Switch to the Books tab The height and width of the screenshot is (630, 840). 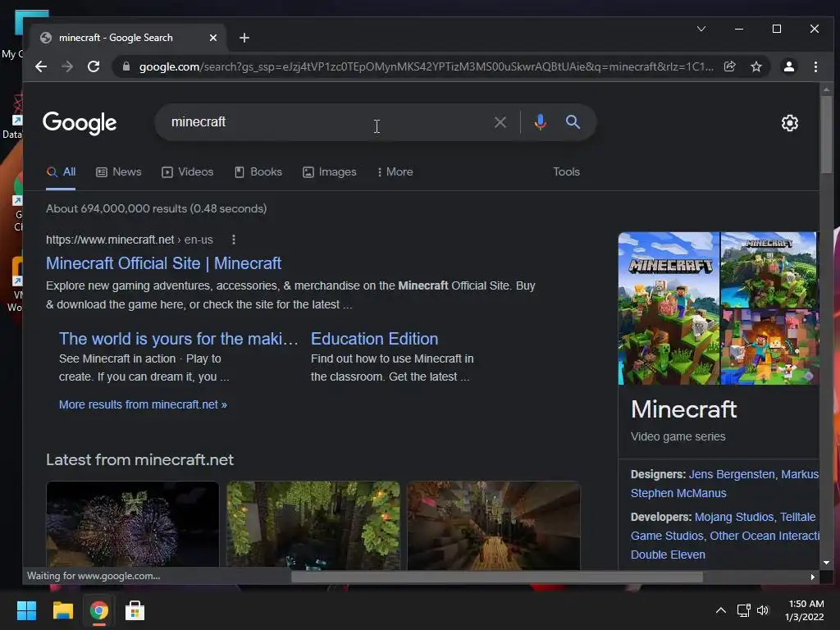(x=258, y=172)
